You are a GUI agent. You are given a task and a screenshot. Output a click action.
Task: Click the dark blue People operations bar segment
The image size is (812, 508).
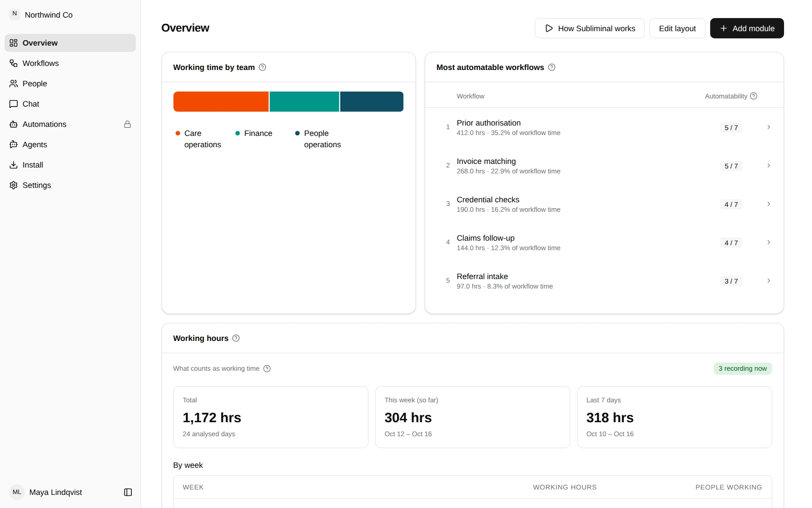tap(372, 102)
